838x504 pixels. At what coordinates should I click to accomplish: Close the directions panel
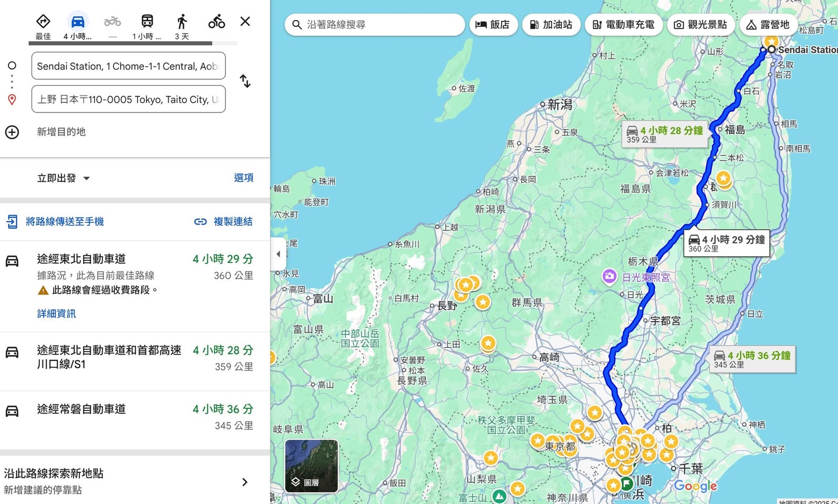245,22
